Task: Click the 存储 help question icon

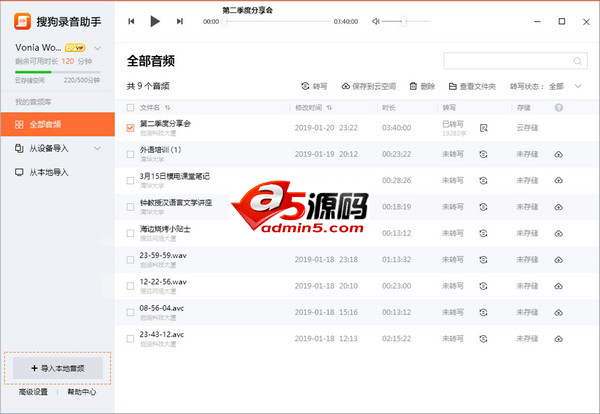Action: pyautogui.click(x=559, y=108)
